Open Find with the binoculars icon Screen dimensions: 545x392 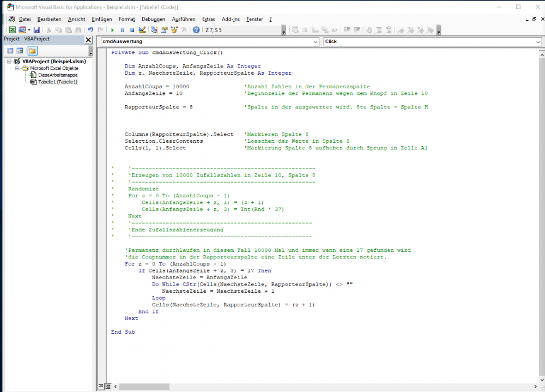(78, 30)
